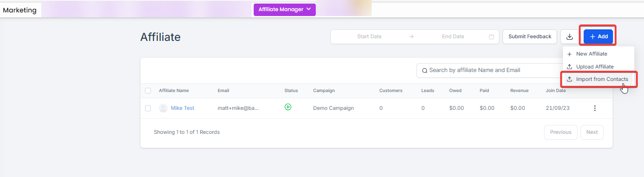Click Mike Test's avatar icon

pos(163,108)
